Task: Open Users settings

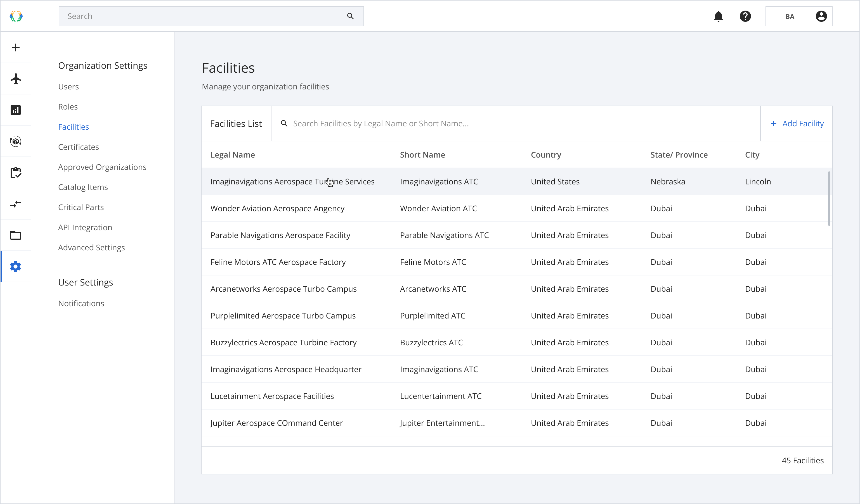Action: (x=68, y=87)
